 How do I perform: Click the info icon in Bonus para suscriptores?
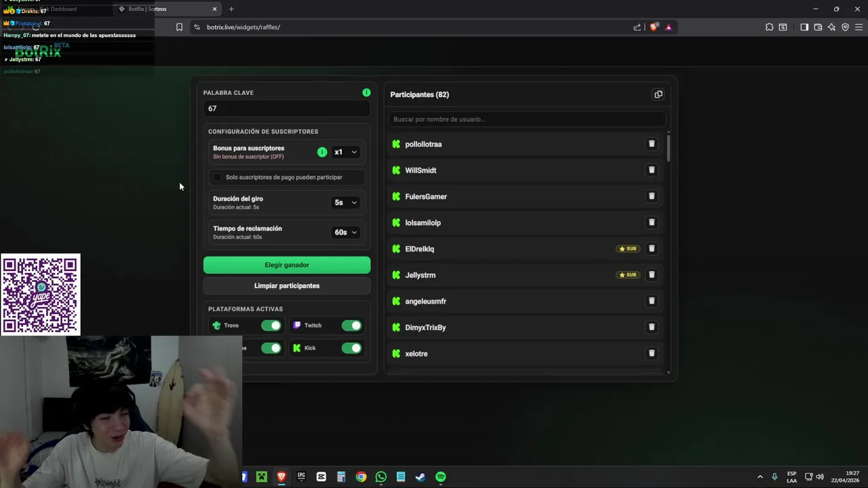pos(322,152)
